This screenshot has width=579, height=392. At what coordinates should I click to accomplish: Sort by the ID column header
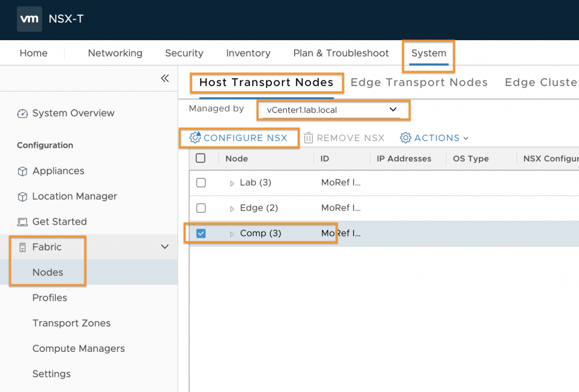(325, 158)
